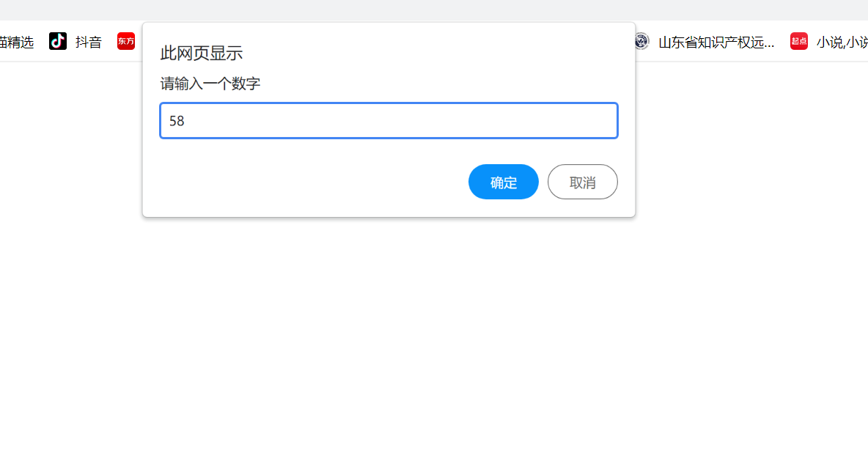This screenshot has width=868, height=450.
Task: Click empty dialog area left of 确定
Action: click(308, 182)
